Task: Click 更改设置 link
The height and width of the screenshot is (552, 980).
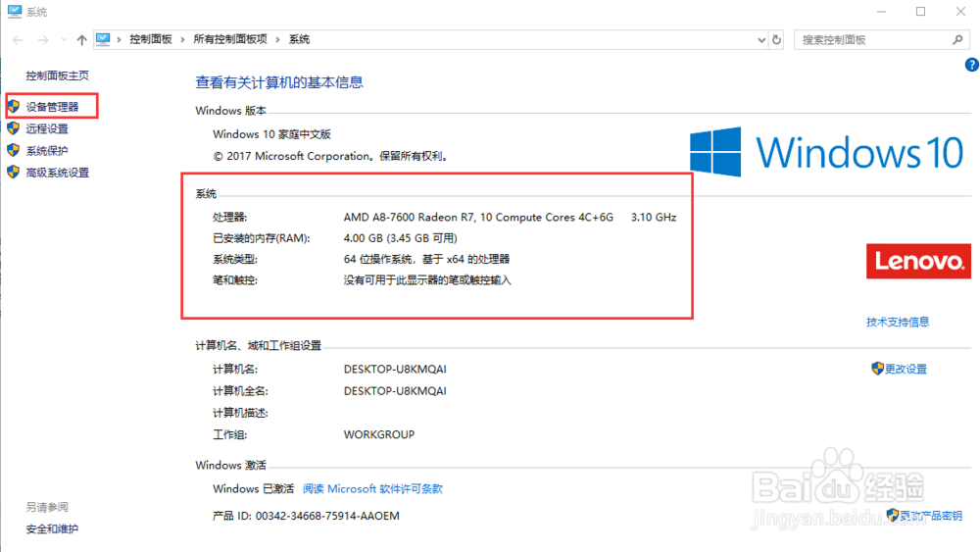Action: [906, 369]
